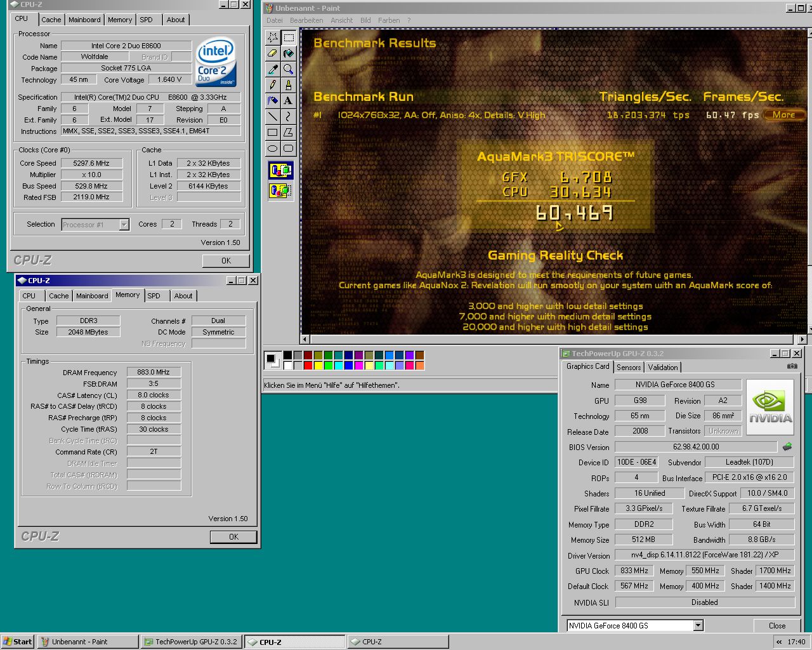Click the GPU Clock 833 MHz field
Viewport: 812px width, 650px height.
point(634,571)
